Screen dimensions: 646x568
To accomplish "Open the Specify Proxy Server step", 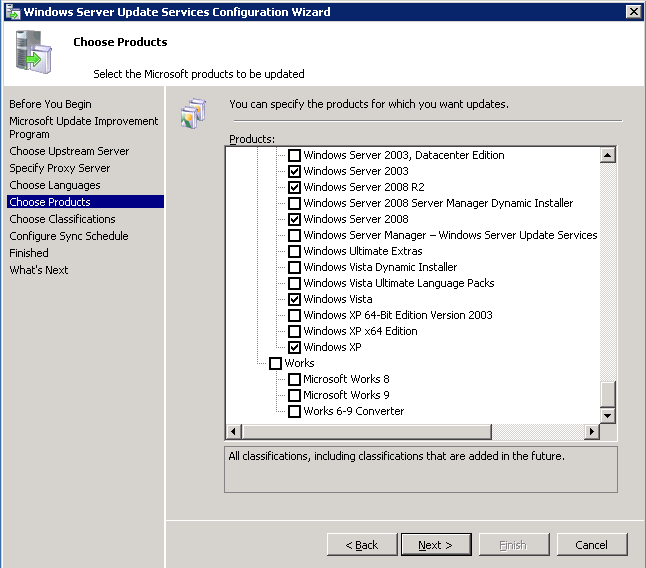I will 60,168.
